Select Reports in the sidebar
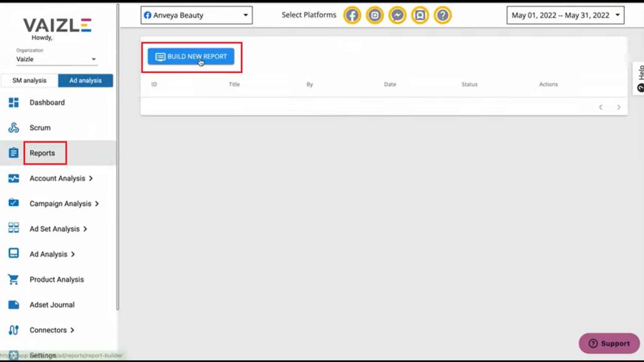 pyautogui.click(x=42, y=153)
